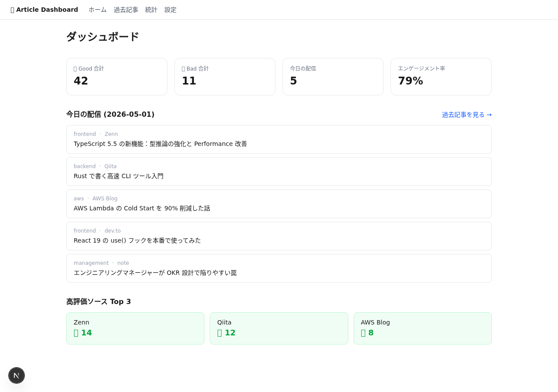Open the Rust で書く高速 CLI article
The width and height of the screenshot is (558, 392).
tap(279, 172)
